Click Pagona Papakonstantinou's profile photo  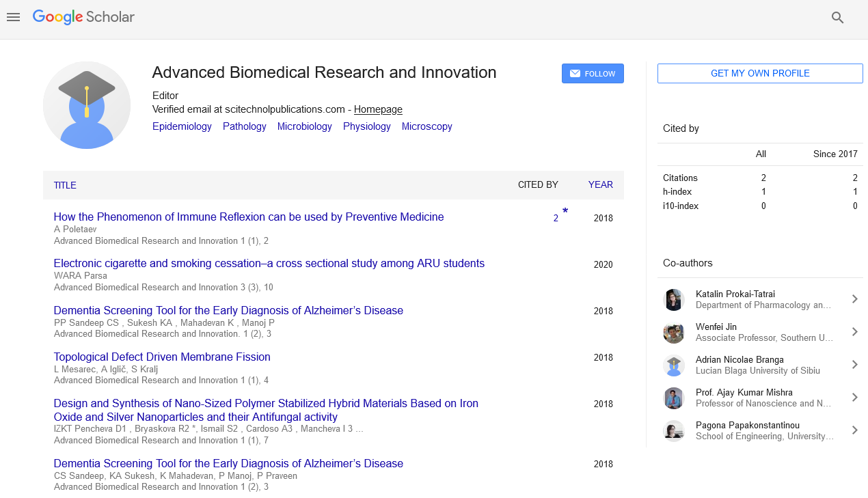point(674,430)
